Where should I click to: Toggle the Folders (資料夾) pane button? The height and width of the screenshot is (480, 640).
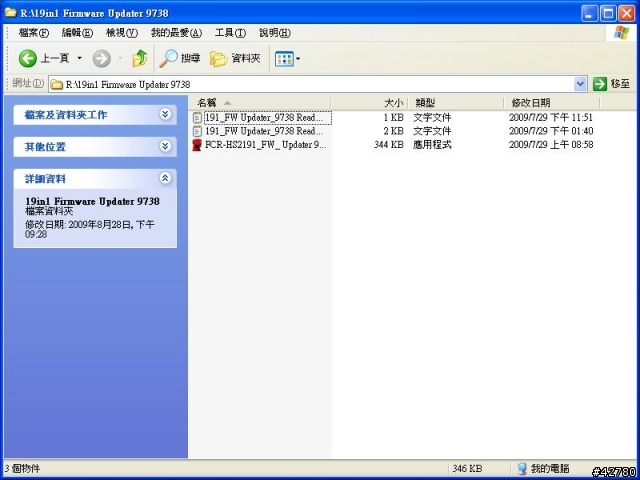pyautogui.click(x=235, y=59)
